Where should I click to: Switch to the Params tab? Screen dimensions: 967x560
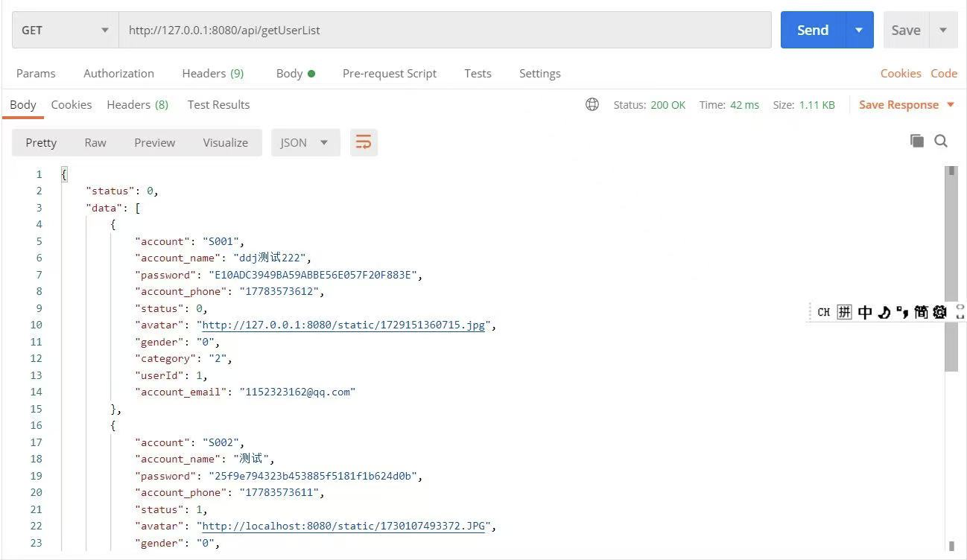coord(36,73)
